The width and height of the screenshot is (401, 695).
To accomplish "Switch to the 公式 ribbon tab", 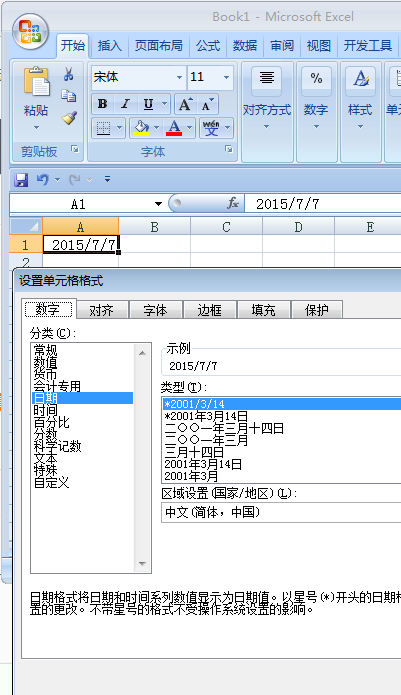I will coord(208,45).
